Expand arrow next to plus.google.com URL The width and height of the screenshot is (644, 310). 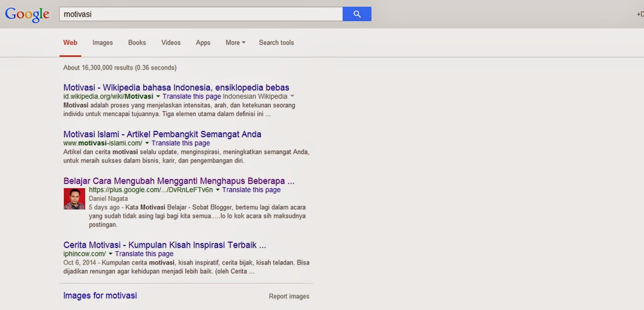coord(218,190)
